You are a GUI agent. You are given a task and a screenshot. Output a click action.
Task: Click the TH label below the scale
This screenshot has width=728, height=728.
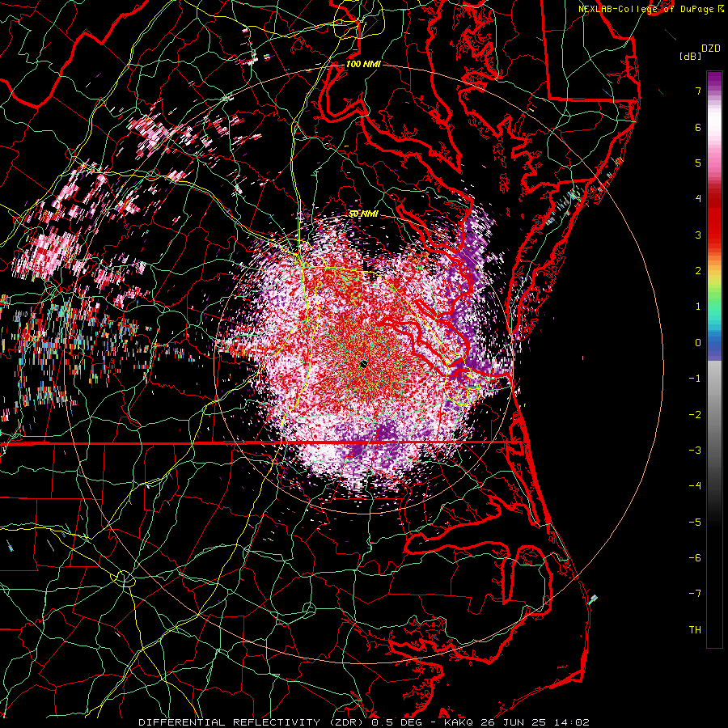695,630
